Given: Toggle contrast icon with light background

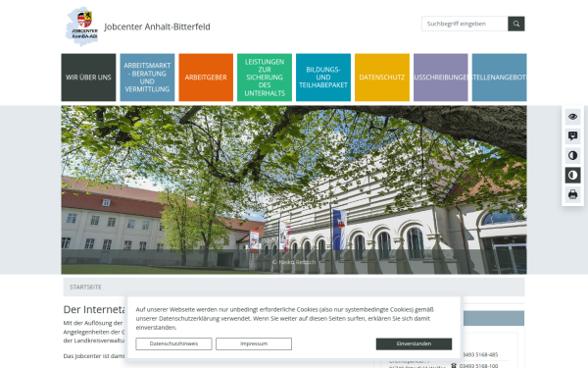Looking at the screenshot, I should (572, 155).
